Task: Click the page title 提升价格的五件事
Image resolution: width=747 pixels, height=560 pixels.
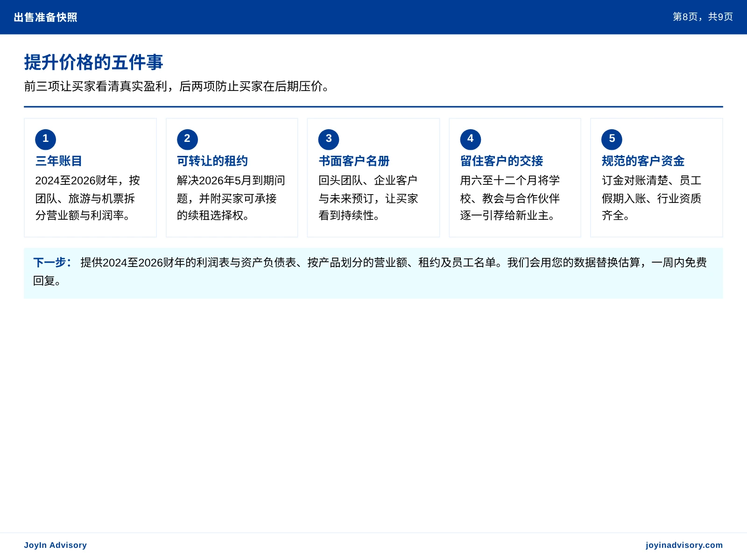Action: [93, 62]
